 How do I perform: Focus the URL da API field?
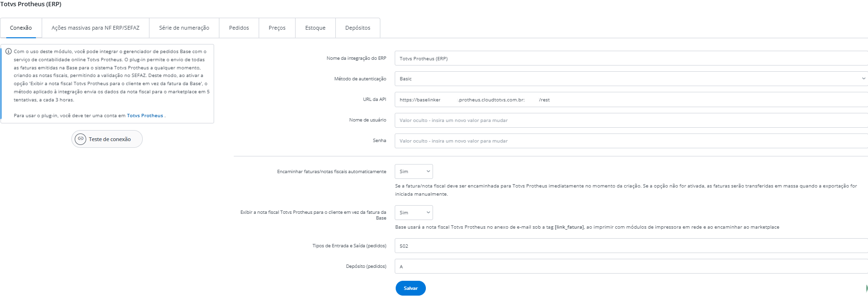pos(631,100)
